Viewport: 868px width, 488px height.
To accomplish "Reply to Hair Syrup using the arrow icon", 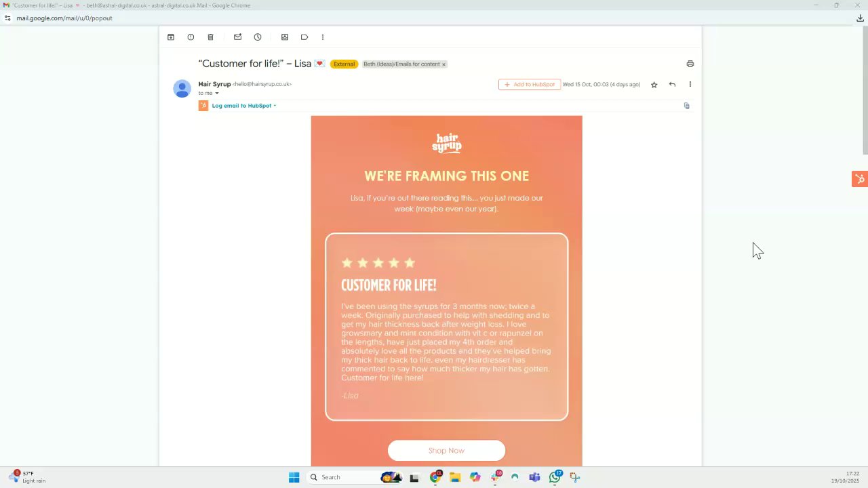I will tap(672, 85).
